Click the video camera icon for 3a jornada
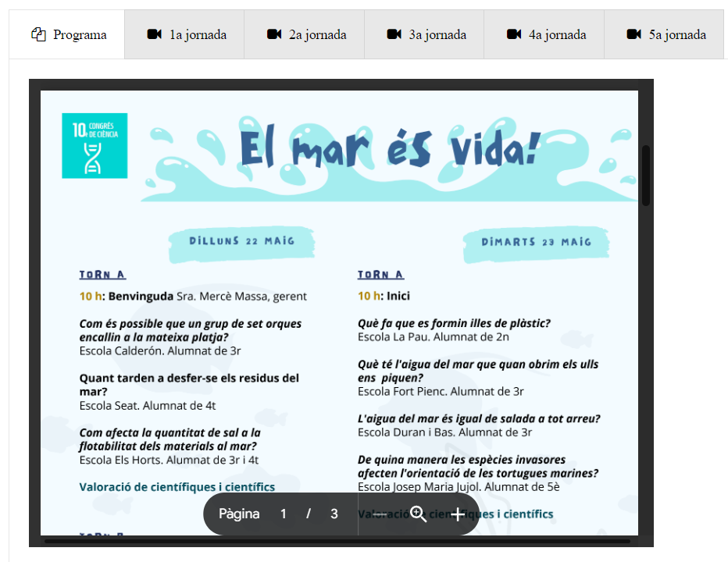This screenshot has width=728, height=562. [x=394, y=34]
